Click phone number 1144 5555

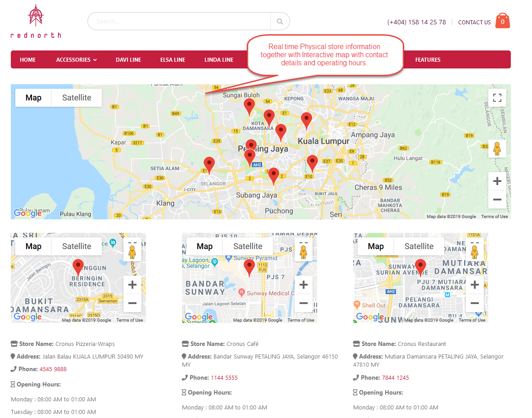click(x=224, y=377)
